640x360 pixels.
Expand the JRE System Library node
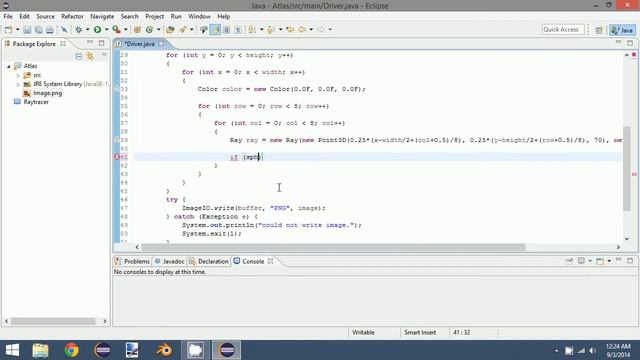pyautogui.click(x=18, y=84)
